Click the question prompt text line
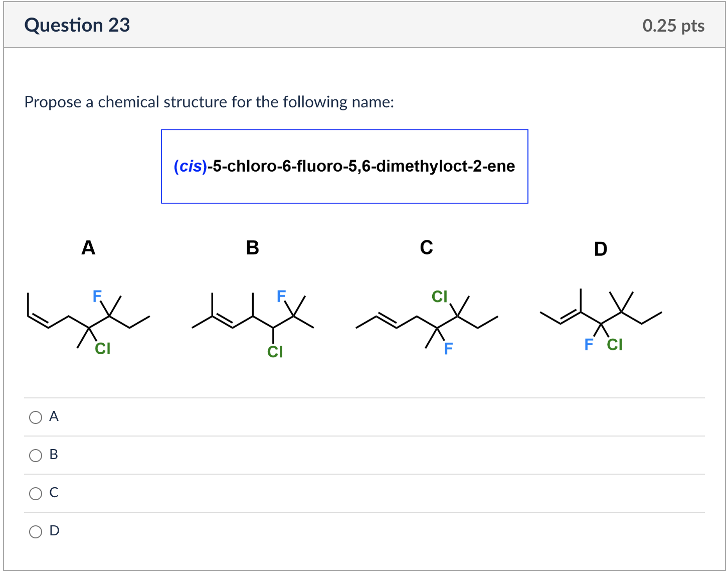 [x=210, y=102]
